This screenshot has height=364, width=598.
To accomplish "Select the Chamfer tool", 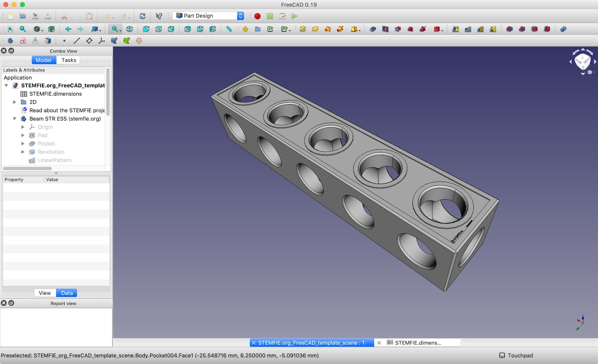I will 522,29.
